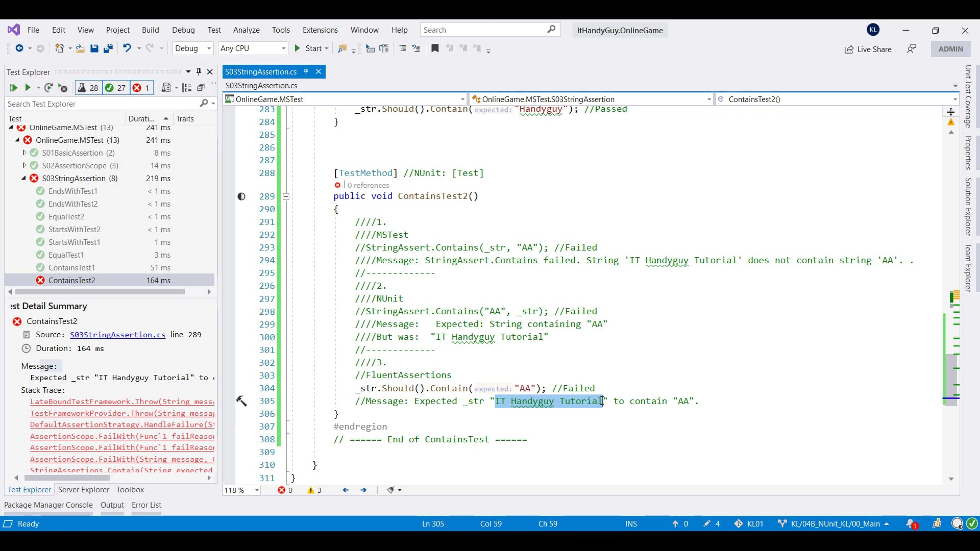Image resolution: width=980 pixels, height=551 pixels.
Task: Open the Debug configuration dropdown
Action: [x=192, y=48]
